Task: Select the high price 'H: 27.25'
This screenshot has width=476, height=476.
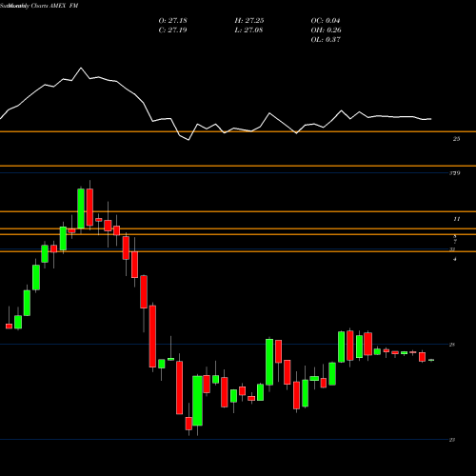Action: (249, 21)
